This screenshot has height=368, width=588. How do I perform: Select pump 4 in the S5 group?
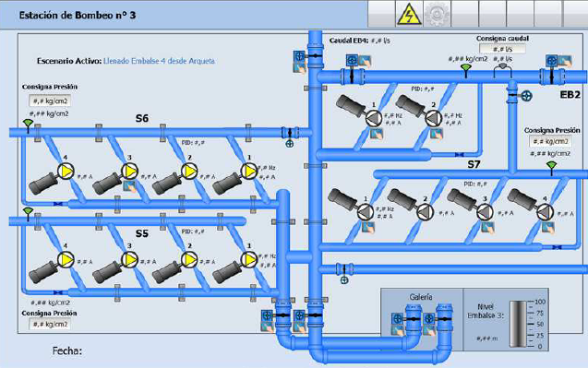pos(66,259)
